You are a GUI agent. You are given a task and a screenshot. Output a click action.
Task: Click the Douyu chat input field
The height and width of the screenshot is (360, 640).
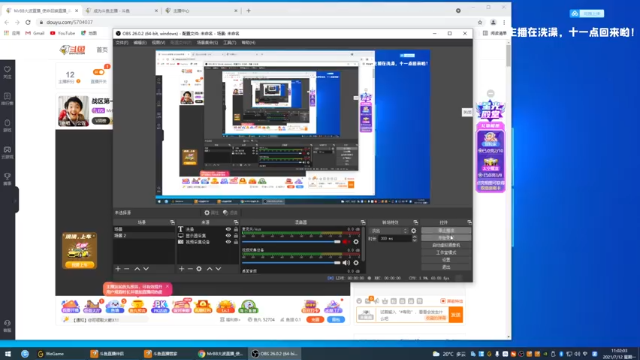412,314
